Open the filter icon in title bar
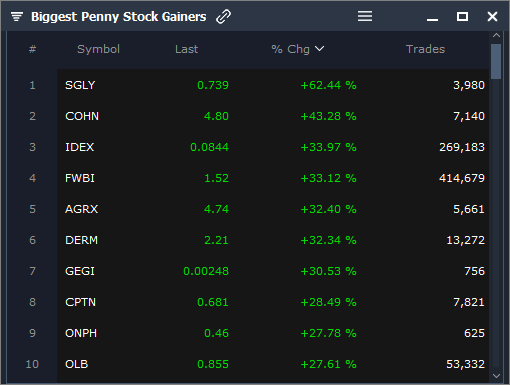The image size is (510, 385). [x=17, y=16]
